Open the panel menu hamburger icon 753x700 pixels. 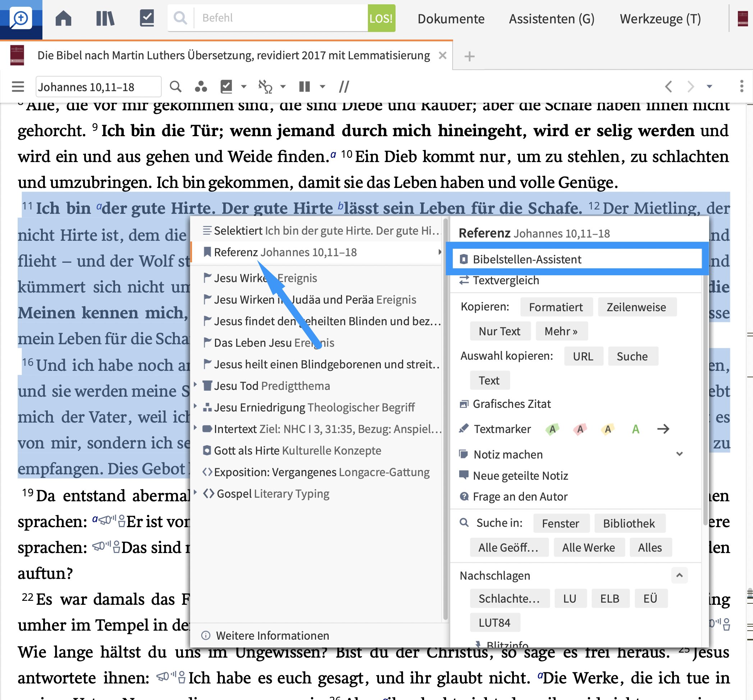[18, 87]
